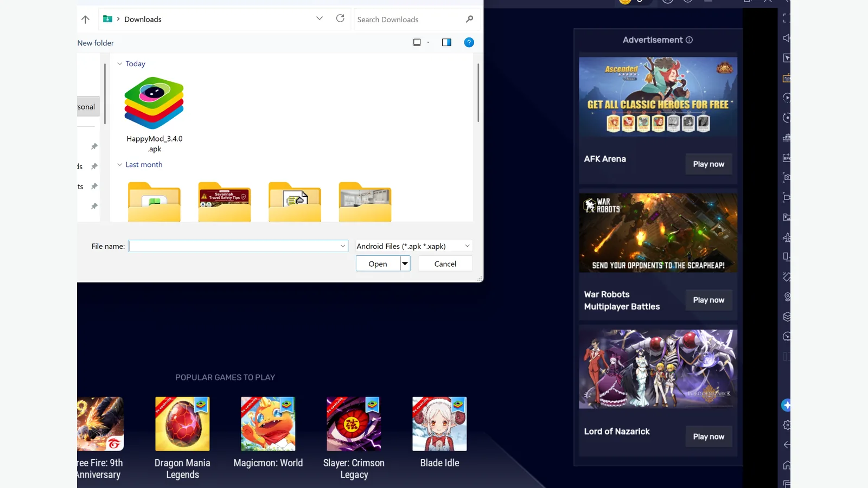Open keyboard controls icon highlighted in orange
This screenshot has width=868, height=488.
(x=786, y=78)
